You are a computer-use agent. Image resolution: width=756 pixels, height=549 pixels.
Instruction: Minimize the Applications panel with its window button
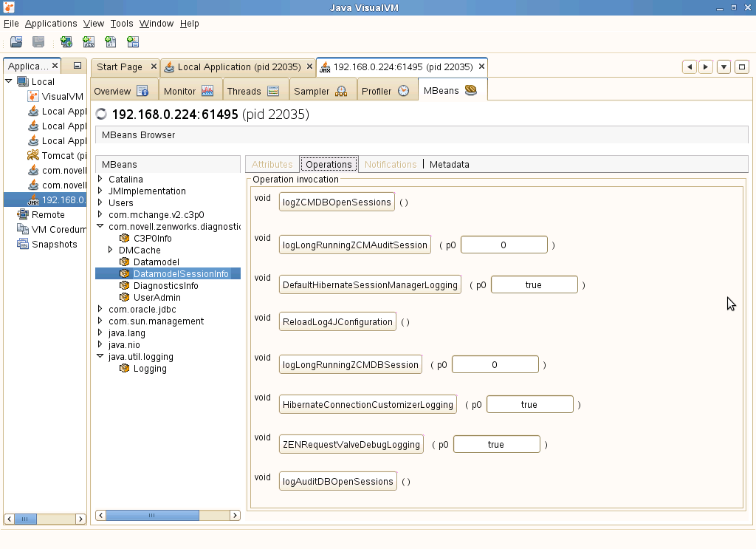[77, 66]
